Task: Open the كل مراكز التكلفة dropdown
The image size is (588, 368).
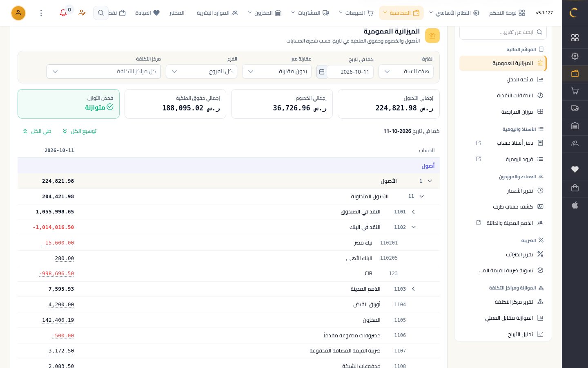Action: click(104, 72)
